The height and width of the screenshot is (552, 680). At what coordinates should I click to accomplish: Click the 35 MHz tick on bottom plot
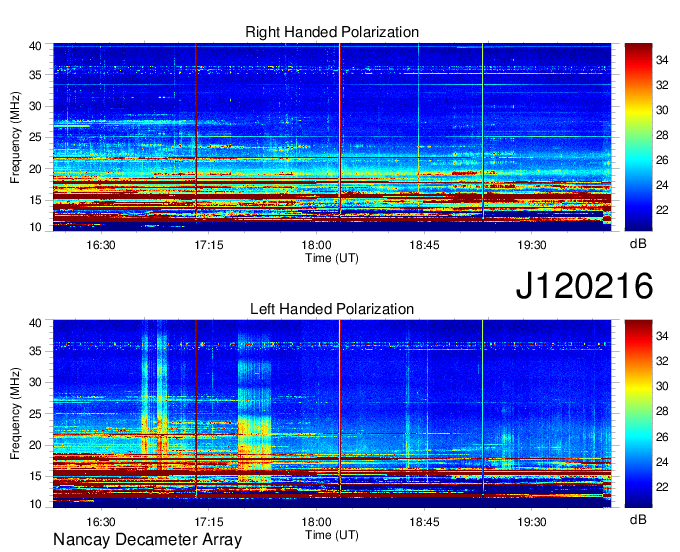pyautogui.click(x=35, y=351)
